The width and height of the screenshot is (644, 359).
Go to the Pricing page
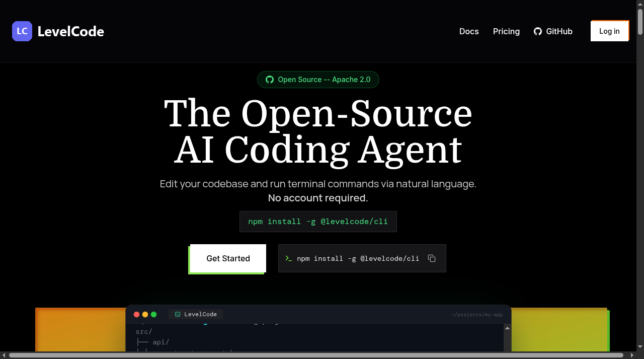pyautogui.click(x=506, y=31)
